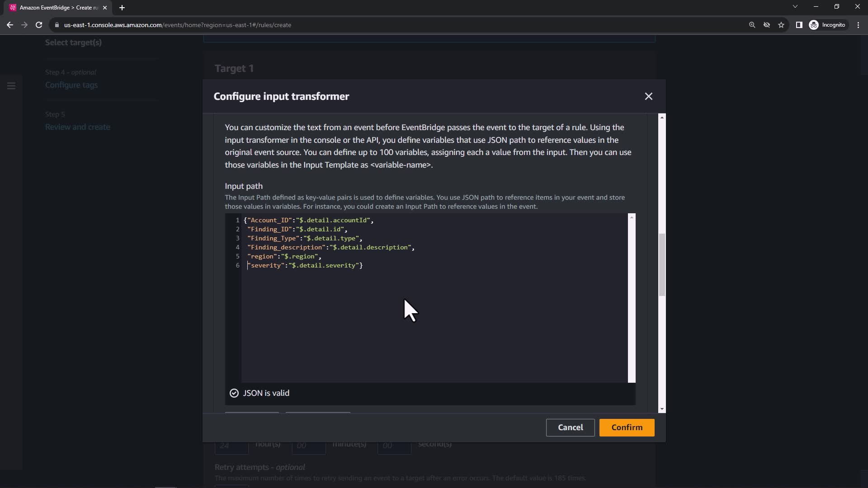Screen dimensions: 868x488
Task: Click the Confirm button
Action: tap(627, 427)
